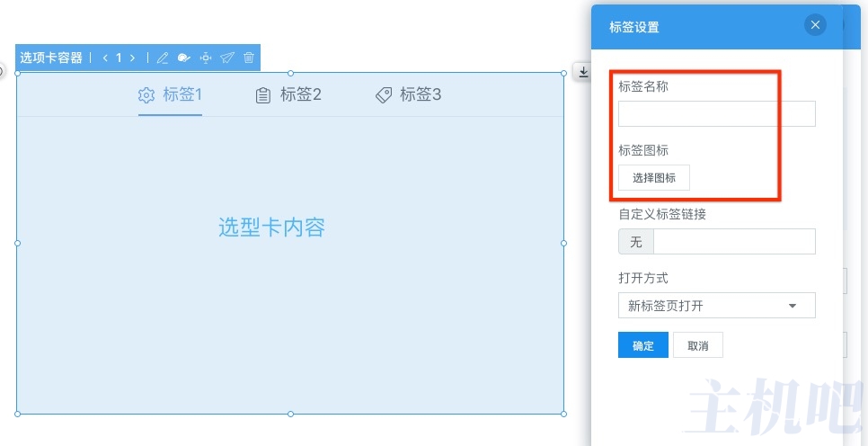Click the 无 link type selector
868x446 pixels.
[635, 242]
